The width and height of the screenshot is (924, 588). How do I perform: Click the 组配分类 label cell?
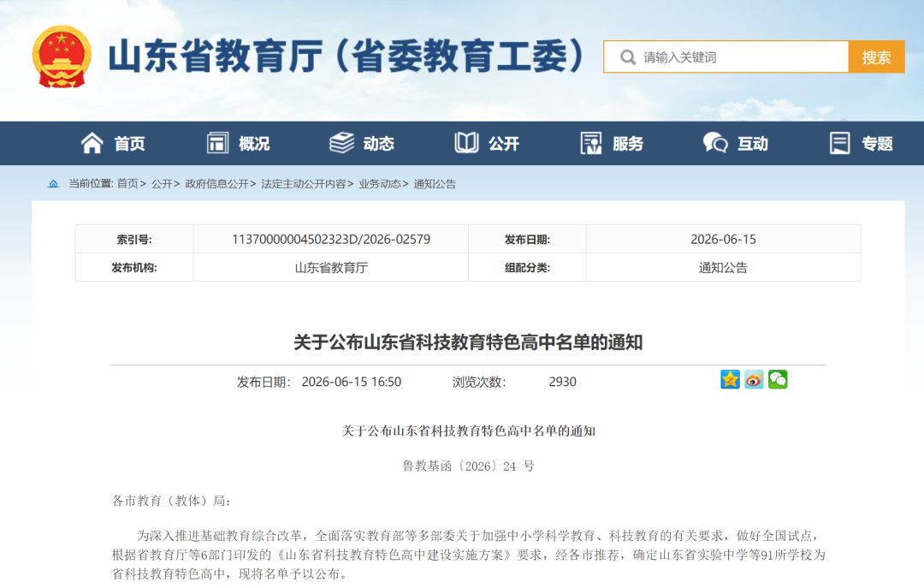pos(527,268)
